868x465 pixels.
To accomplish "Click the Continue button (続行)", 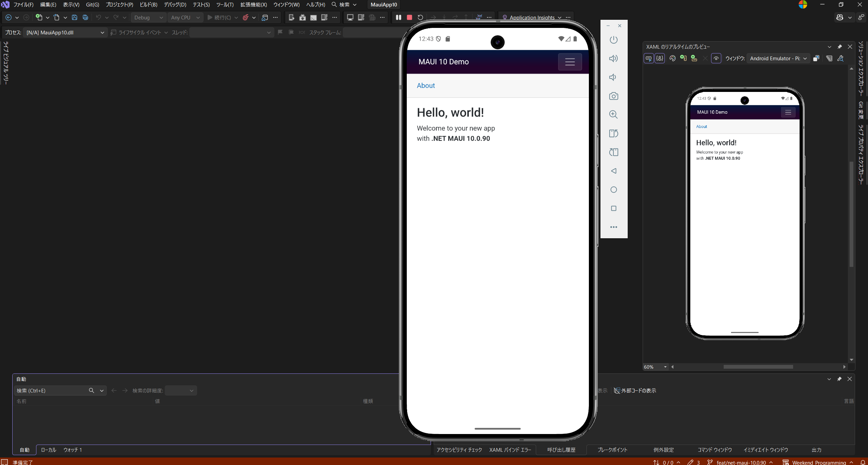I will tap(219, 17).
